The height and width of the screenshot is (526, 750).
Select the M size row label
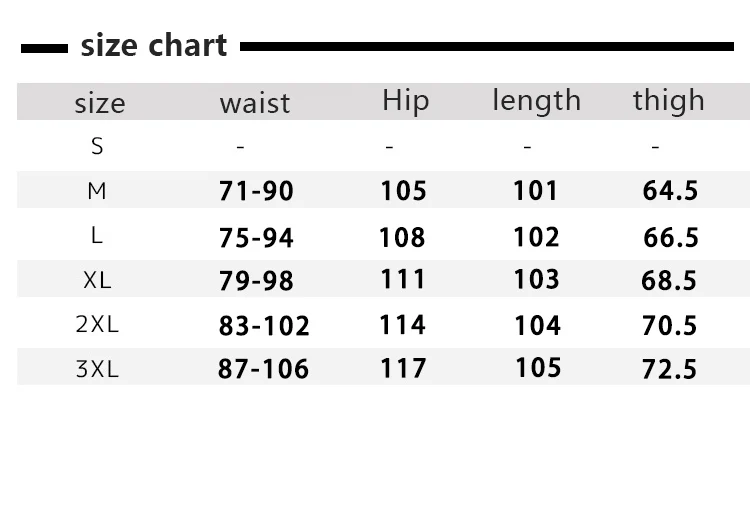pos(97,191)
